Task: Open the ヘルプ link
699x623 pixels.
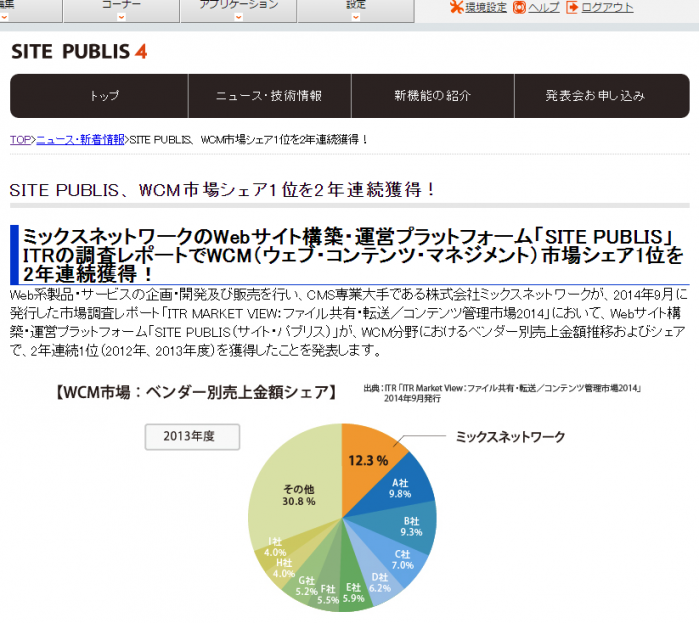Action: [543, 7]
